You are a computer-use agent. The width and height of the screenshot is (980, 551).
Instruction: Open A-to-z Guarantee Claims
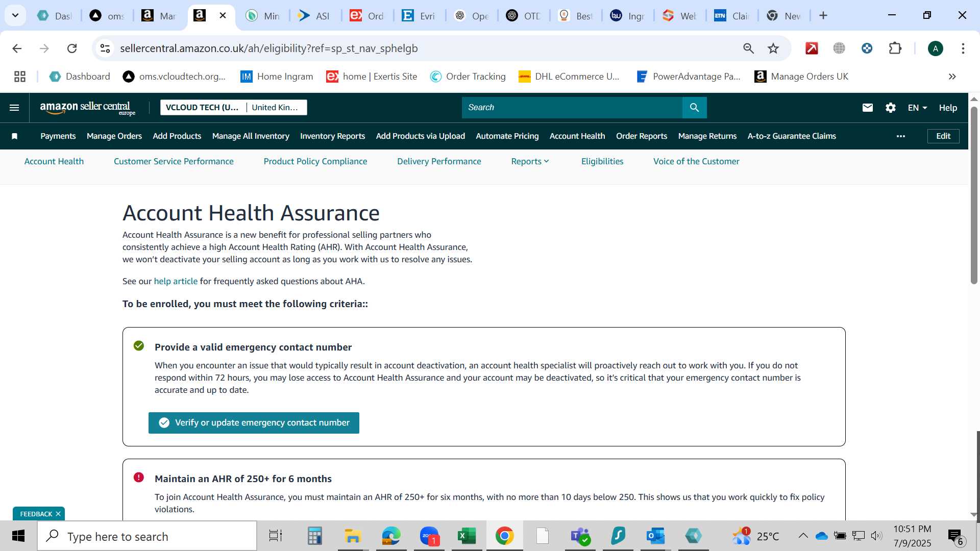[792, 136]
